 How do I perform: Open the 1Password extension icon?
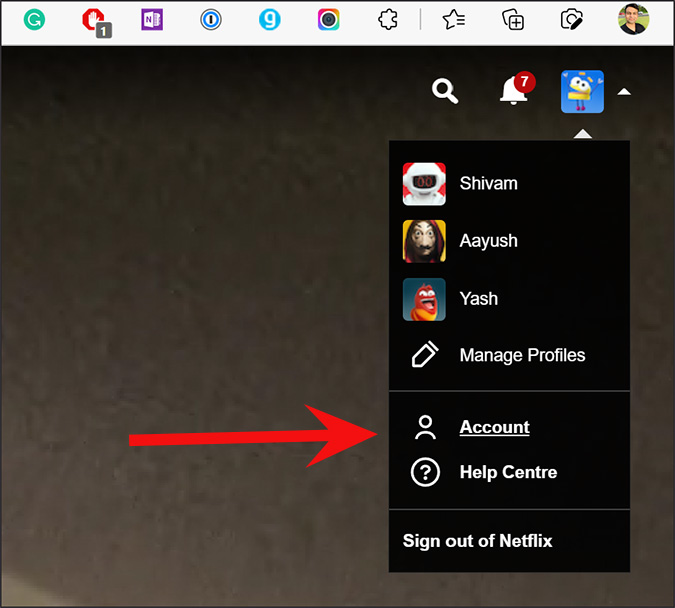click(211, 19)
